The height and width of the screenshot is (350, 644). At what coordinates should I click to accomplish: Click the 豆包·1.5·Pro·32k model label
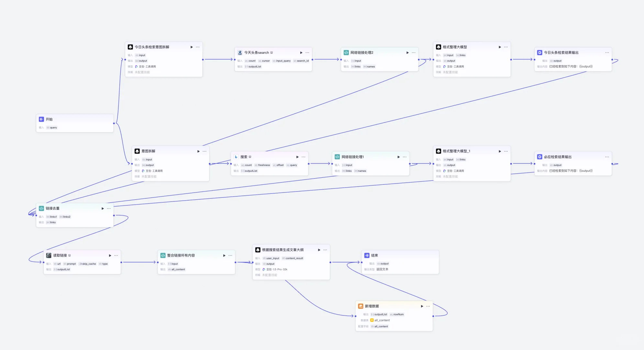277,269
